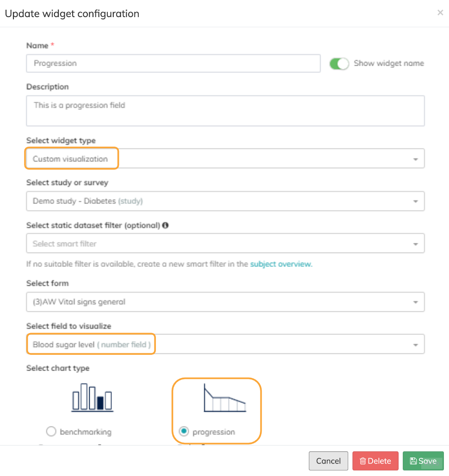Click the trash icon on the Delete button
Screen dimensions: 449x476
click(363, 461)
